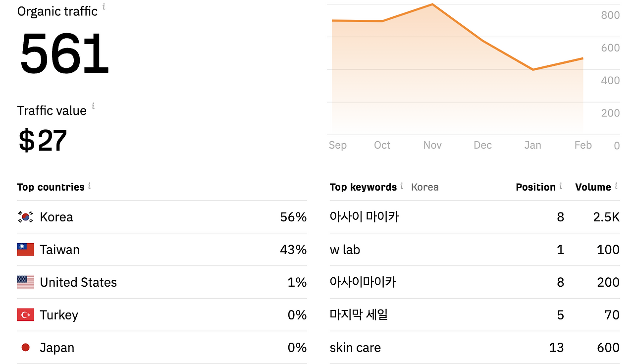Image resolution: width=634 pixels, height=364 pixels.
Task: Open the 마지막 세일 keyword
Action: pos(359,315)
